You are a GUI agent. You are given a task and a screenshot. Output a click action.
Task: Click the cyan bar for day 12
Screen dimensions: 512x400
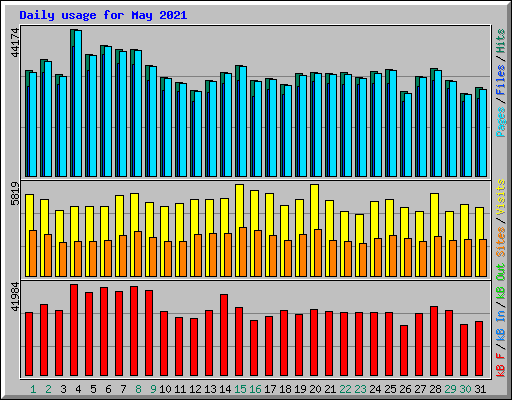tap(198, 134)
